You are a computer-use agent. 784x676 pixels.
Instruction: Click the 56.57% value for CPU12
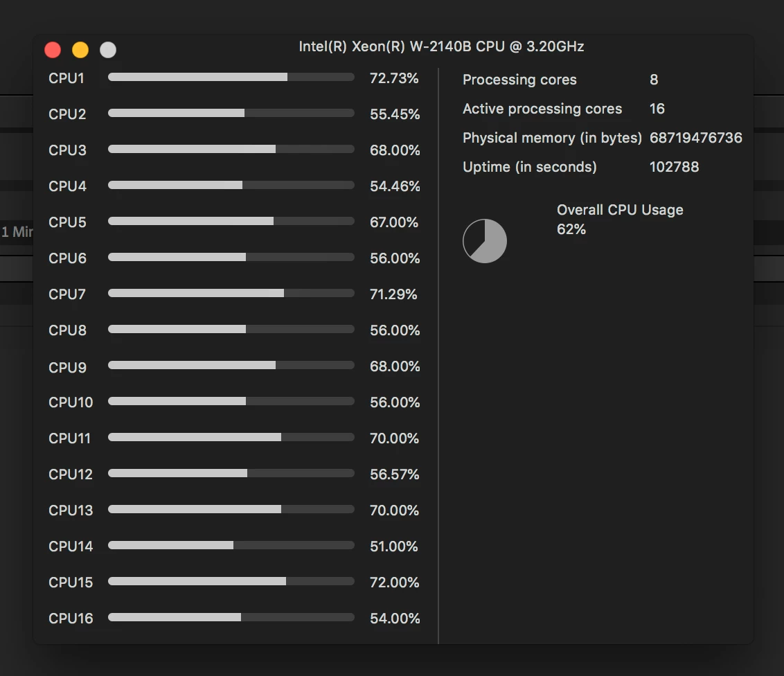[x=395, y=474]
